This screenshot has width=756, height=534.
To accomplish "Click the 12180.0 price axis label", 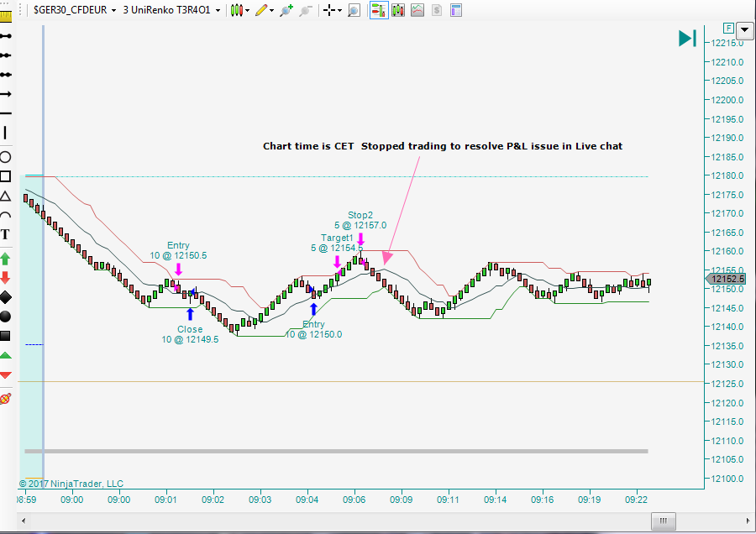I will click(727, 175).
